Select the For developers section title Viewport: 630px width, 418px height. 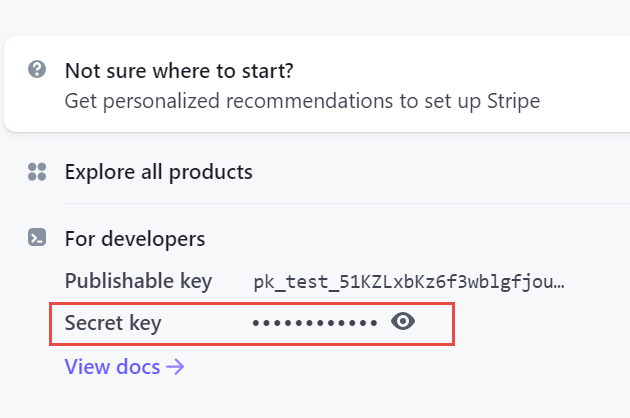click(x=135, y=239)
